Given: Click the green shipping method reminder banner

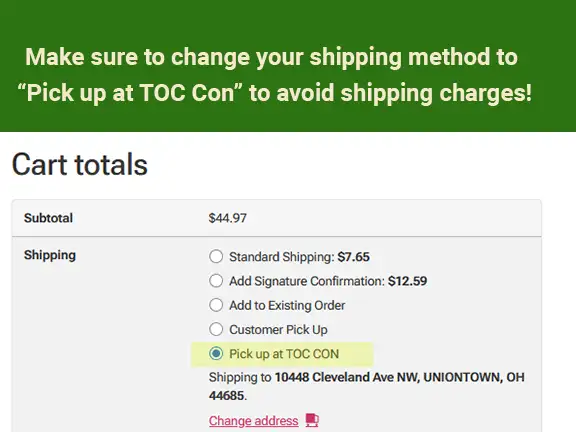Looking at the screenshot, I should pyautogui.click(x=288, y=66).
